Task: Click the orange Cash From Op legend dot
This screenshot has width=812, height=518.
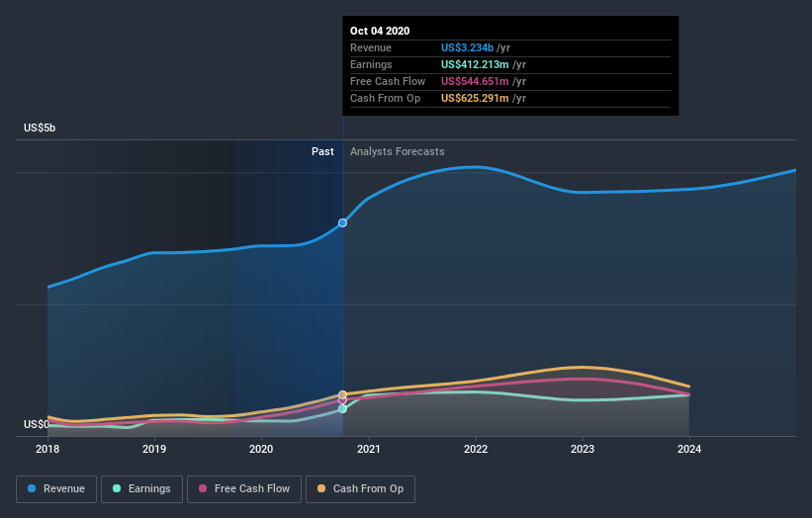Action: coord(321,488)
